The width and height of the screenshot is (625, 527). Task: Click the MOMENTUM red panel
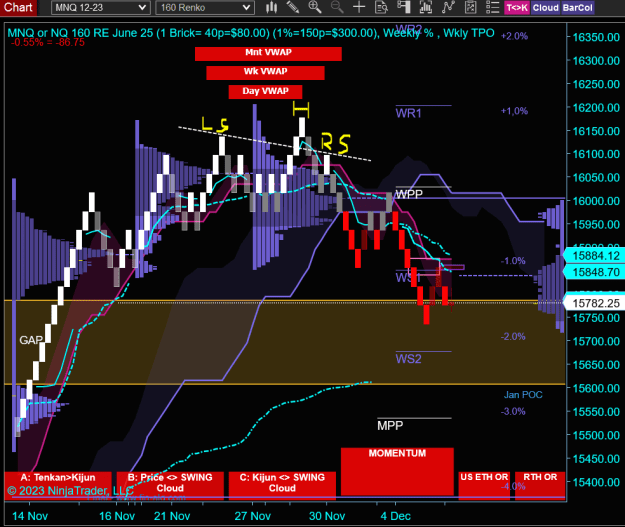click(x=397, y=471)
